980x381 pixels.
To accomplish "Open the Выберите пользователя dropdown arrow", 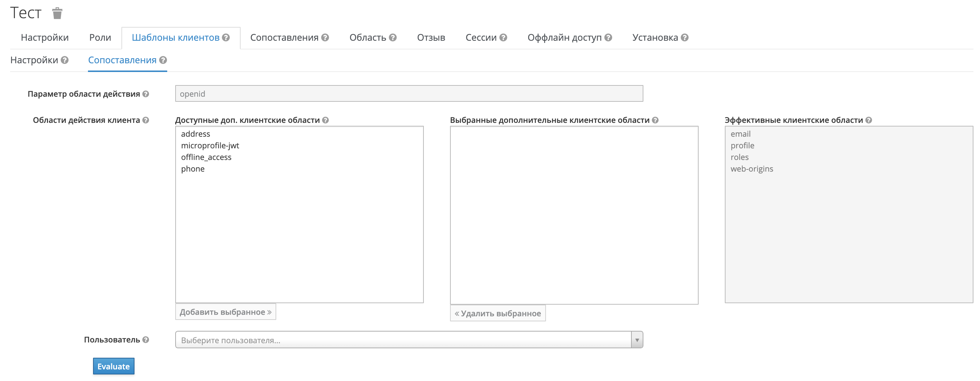I will click(x=637, y=340).
